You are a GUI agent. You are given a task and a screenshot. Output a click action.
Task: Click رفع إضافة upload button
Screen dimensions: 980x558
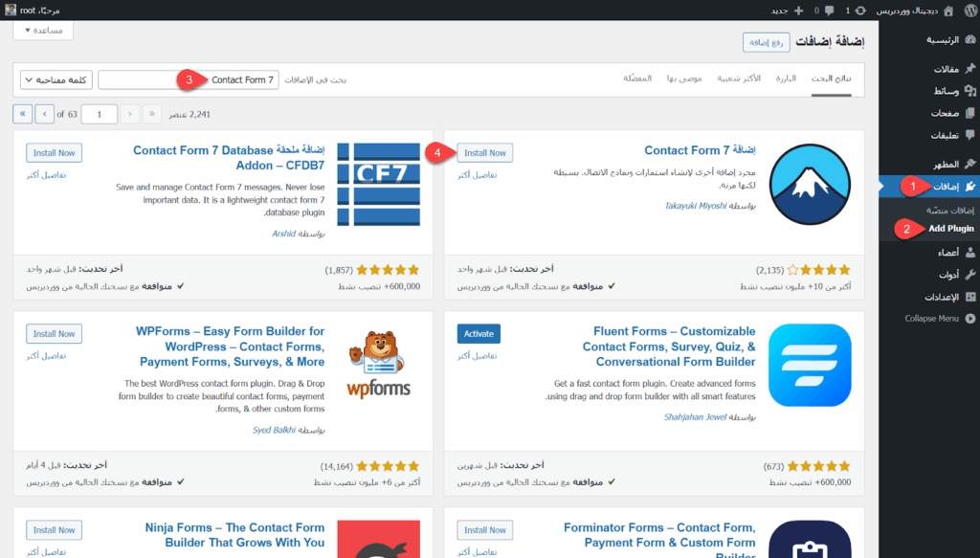pyautogui.click(x=767, y=42)
